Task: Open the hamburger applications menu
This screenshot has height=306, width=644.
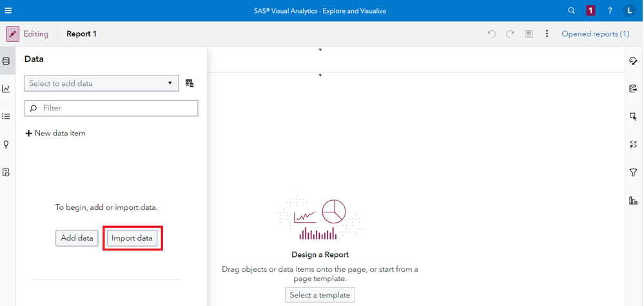Action: (8, 11)
